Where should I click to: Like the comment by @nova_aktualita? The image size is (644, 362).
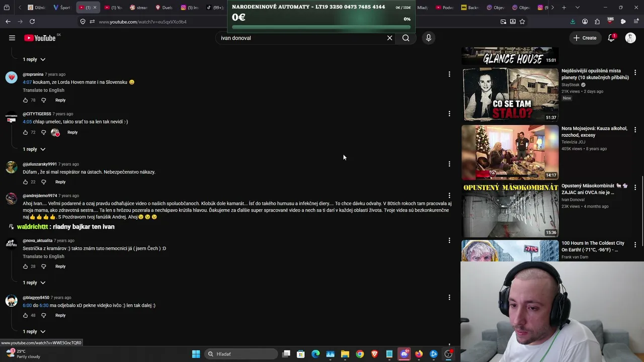25,266
